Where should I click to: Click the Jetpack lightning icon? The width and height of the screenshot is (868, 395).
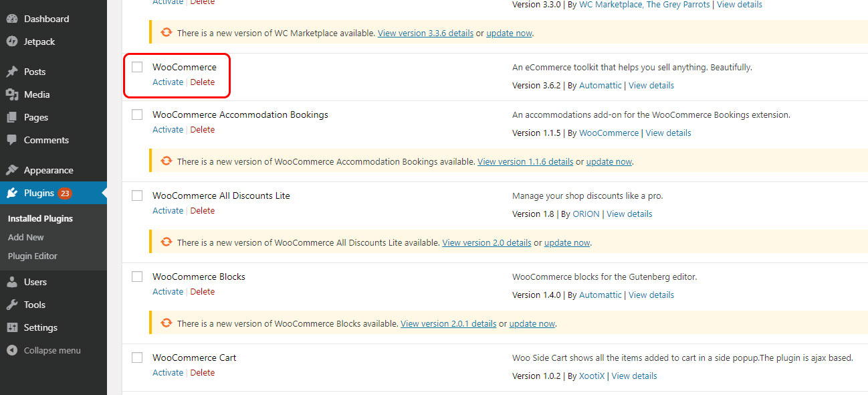point(12,42)
